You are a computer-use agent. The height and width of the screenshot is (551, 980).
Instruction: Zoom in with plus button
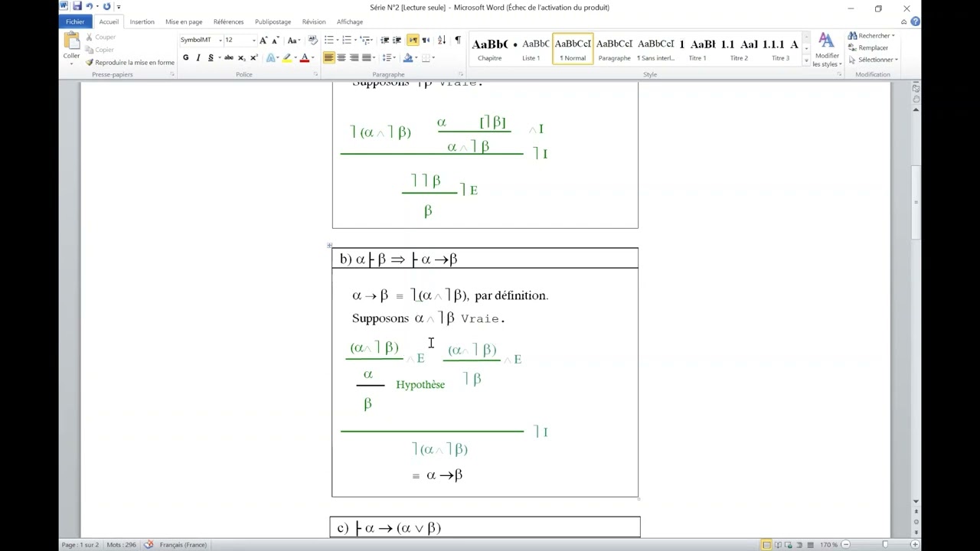pyautogui.click(x=915, y=545)
